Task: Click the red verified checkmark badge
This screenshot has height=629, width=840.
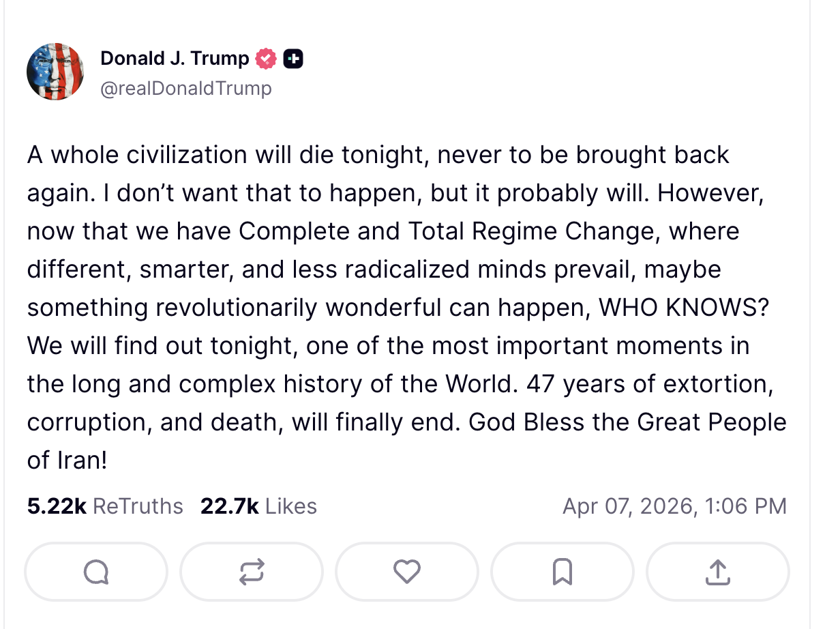Action: pos(266,59)
